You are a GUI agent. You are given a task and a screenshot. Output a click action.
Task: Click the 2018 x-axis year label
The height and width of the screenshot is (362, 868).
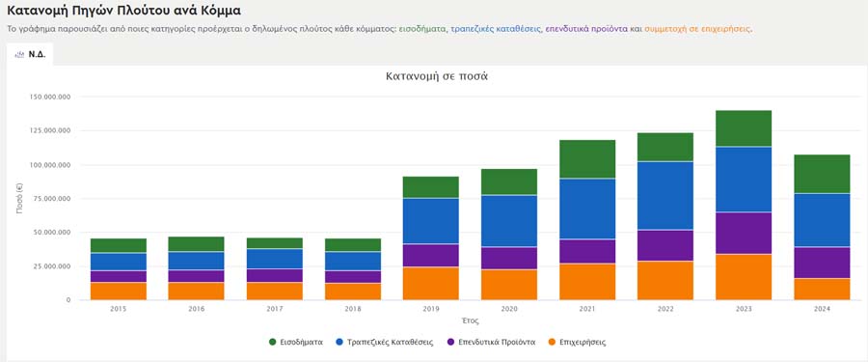click(353, 309)
